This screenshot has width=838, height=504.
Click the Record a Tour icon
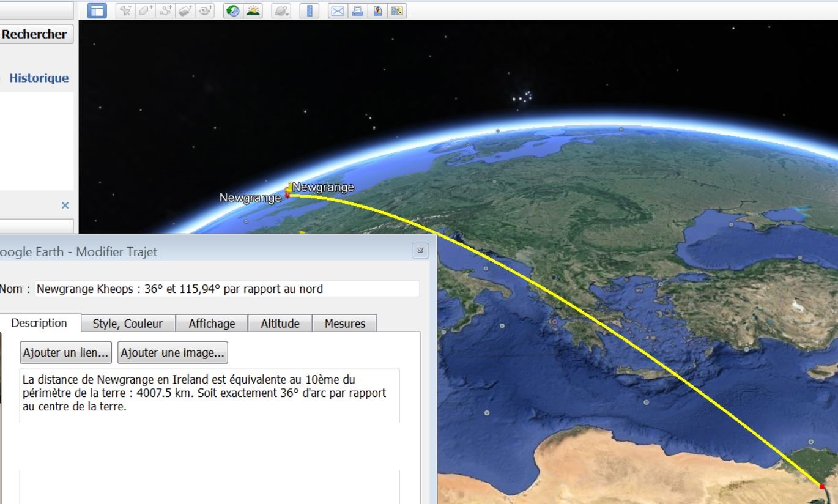(206, 10)
